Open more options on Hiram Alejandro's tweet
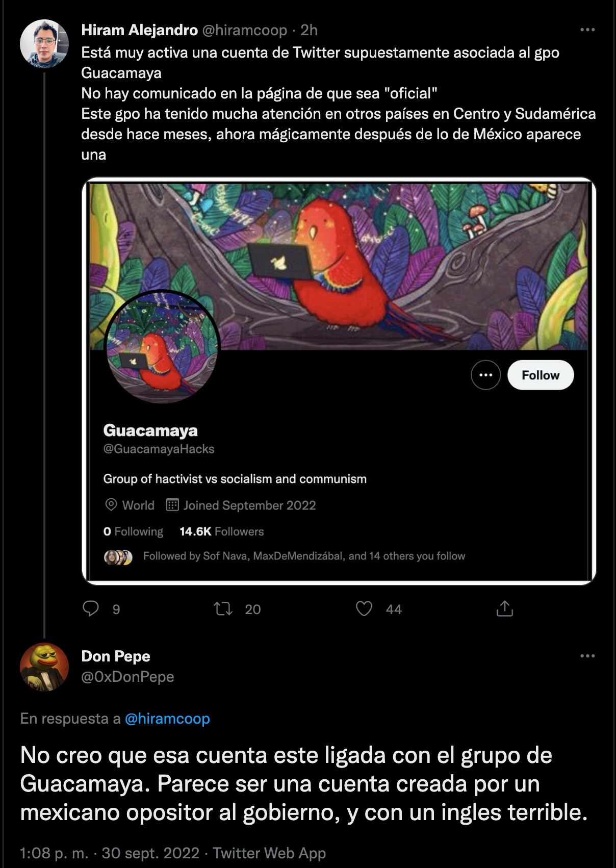Viewport: 616px width, 868px height. tap(587, 30)
